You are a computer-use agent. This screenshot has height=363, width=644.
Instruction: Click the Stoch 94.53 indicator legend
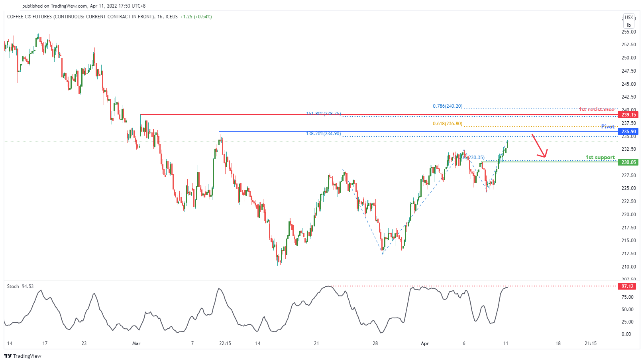click(20, 286)
